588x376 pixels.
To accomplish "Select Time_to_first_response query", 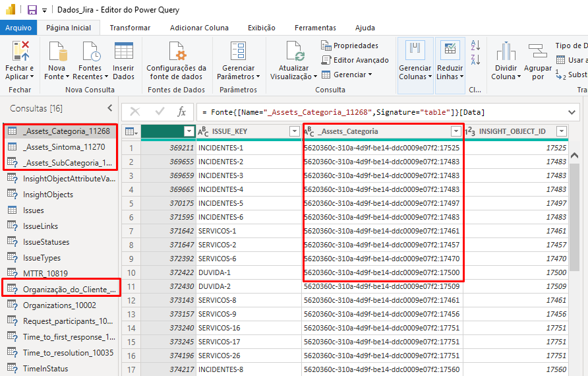I will pyautogui.click(x=60, y=336).
